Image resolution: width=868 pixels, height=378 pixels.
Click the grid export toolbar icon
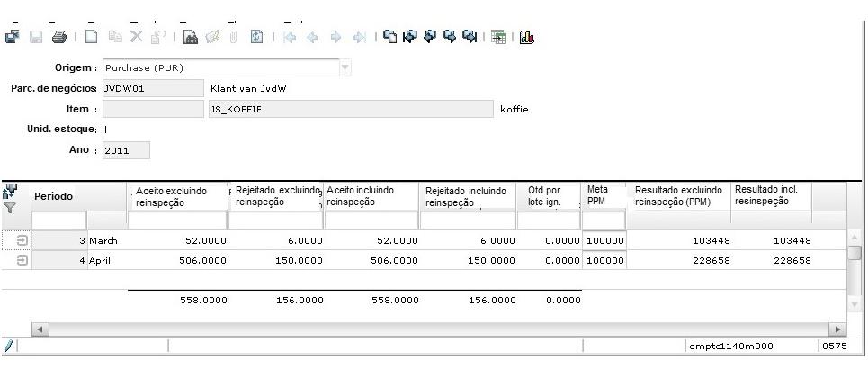tap(497, 38)
